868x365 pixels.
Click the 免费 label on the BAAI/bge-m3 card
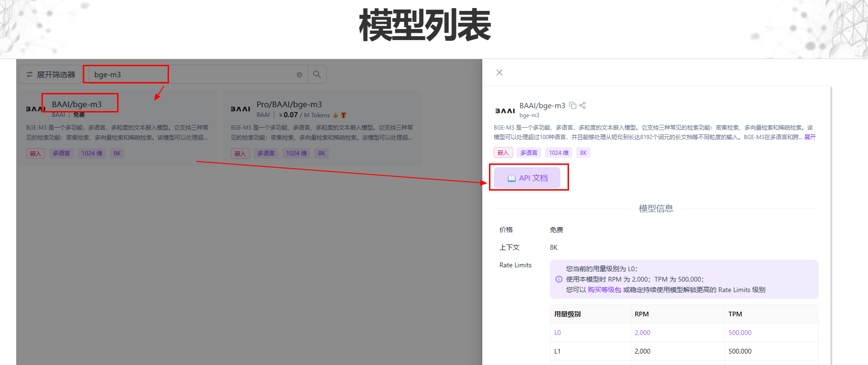click(x=79, y=115)
